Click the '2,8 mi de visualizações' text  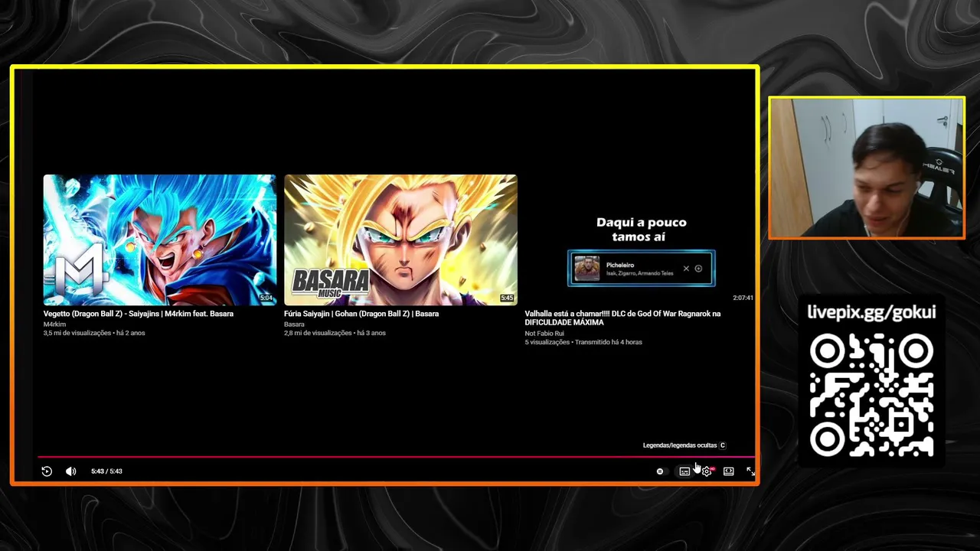[x=318, y=333]
